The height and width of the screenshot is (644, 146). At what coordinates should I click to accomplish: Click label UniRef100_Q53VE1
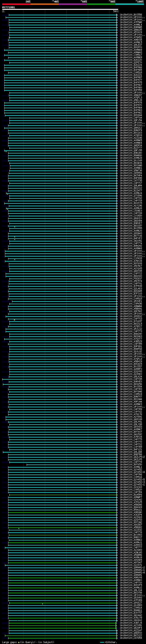click(x=131, y=301)
